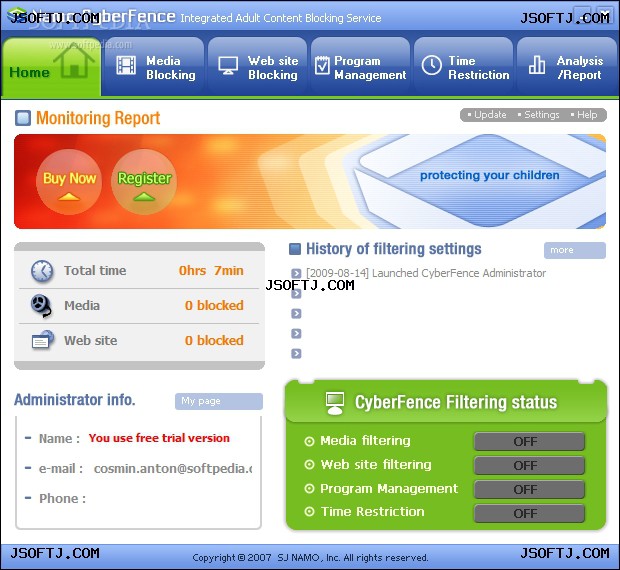Click the bullet beside Media filtering
620x570 pixels.
(x=309, y=441)
